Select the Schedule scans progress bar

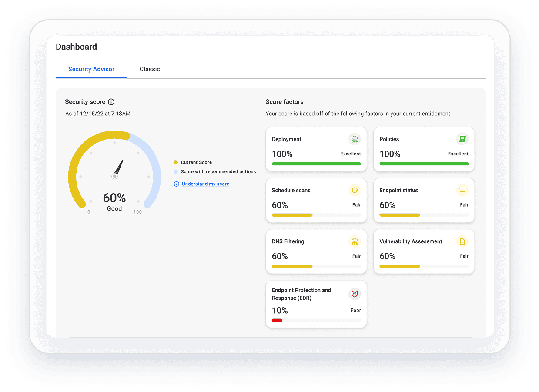[316, 215]
